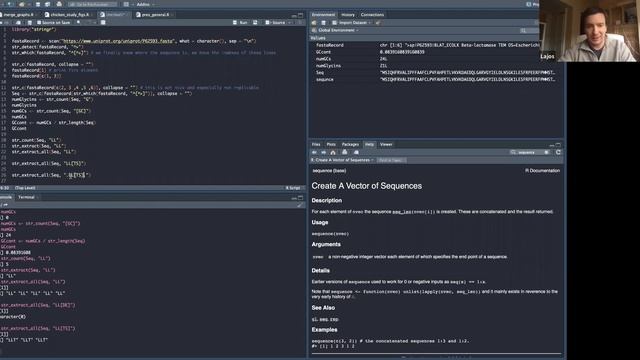The height and width of the screenshot is (360, 640).
Task: Open the (Top Level) scope dropdown in status bar
Action: pos(25,188)
